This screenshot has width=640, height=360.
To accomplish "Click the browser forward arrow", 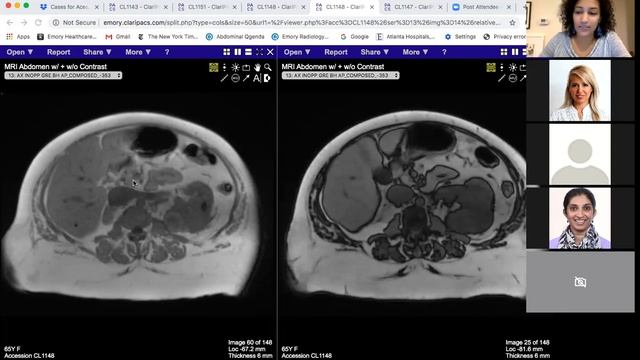I will point(24,22).
